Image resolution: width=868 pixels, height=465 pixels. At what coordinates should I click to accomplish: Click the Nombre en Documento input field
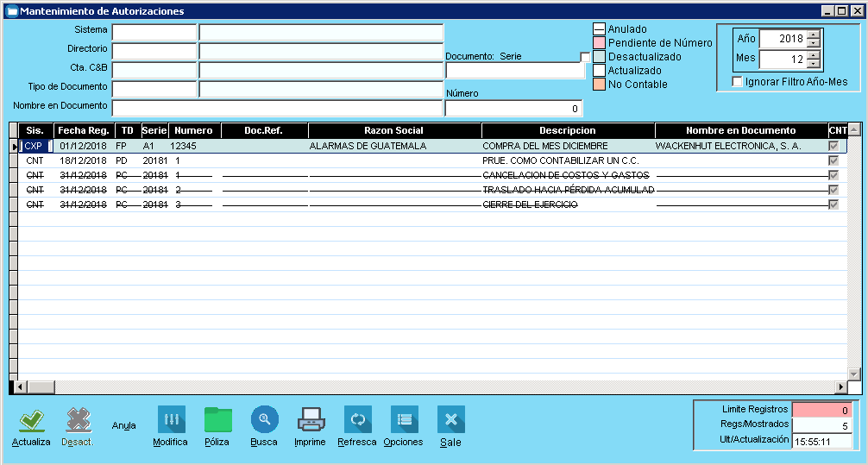coord(277,108)
